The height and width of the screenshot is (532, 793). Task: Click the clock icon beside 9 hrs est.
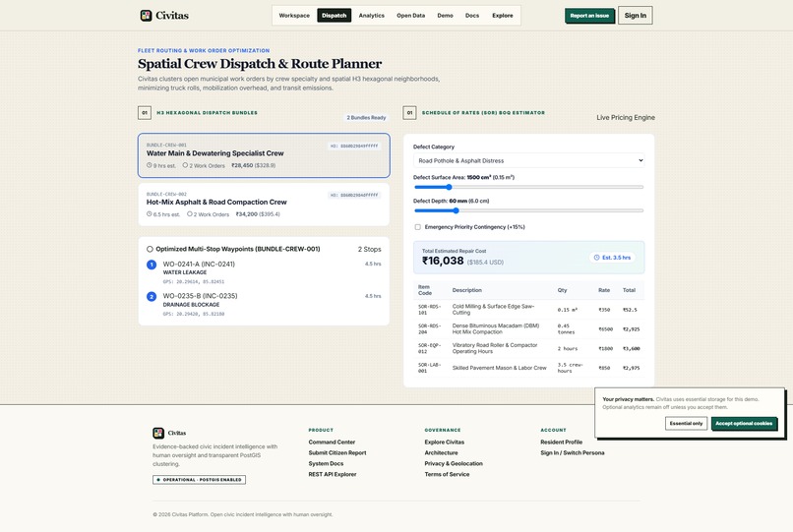click(150, 165)
